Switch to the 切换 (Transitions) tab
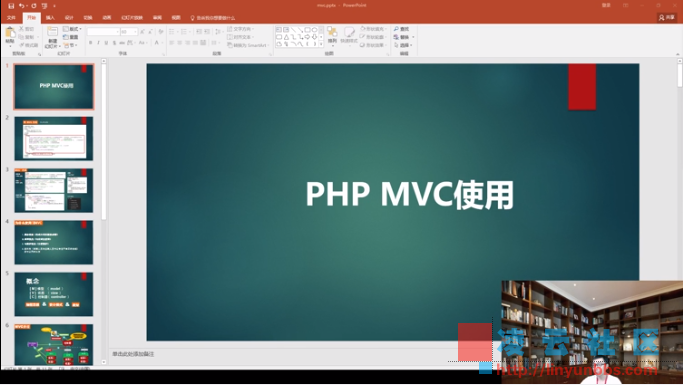The height and width of the screenshot is (385, 683). click(88, 18)
